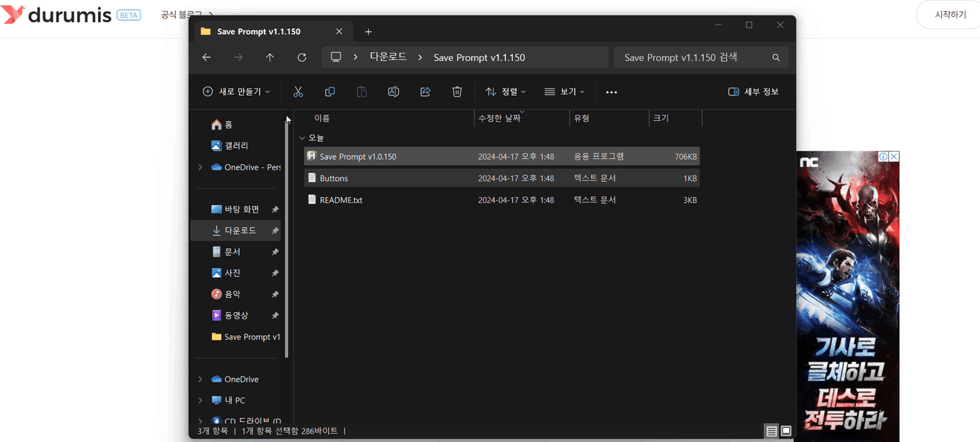Screen dimensions: 980x442
Task: Click the ad info icon on the banner
Action: [x=883, y=157]
